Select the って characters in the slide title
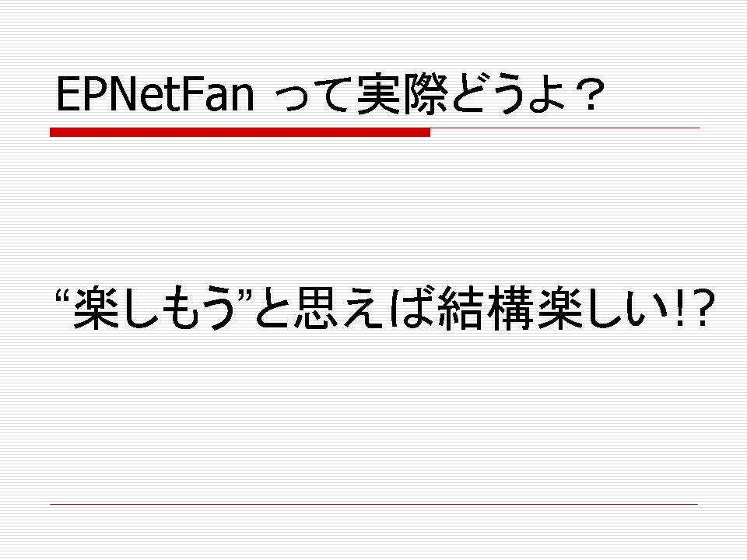 point(316,95)
